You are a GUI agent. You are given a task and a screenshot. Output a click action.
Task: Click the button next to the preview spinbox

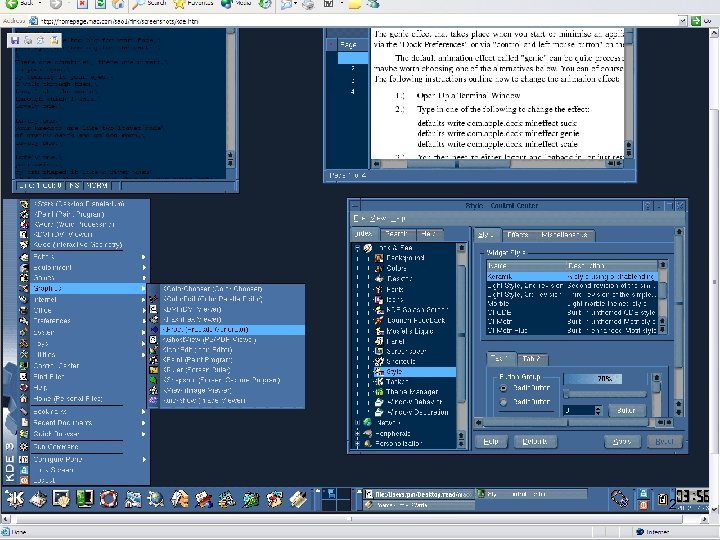tap(626, 410)
